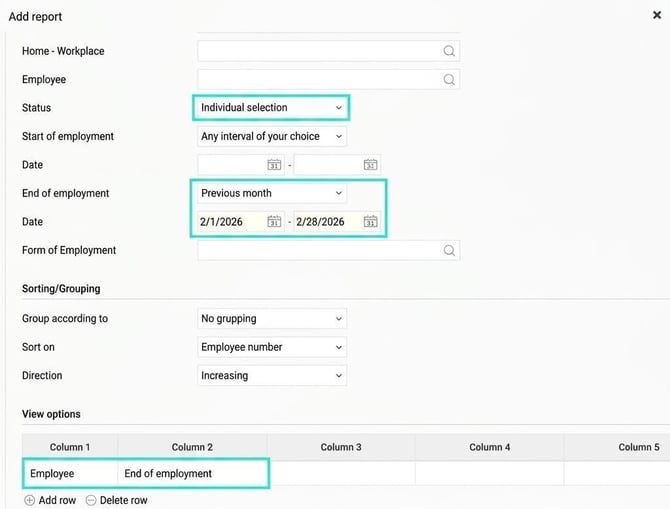Click the End of employment cell in table

tap(192, 474)
